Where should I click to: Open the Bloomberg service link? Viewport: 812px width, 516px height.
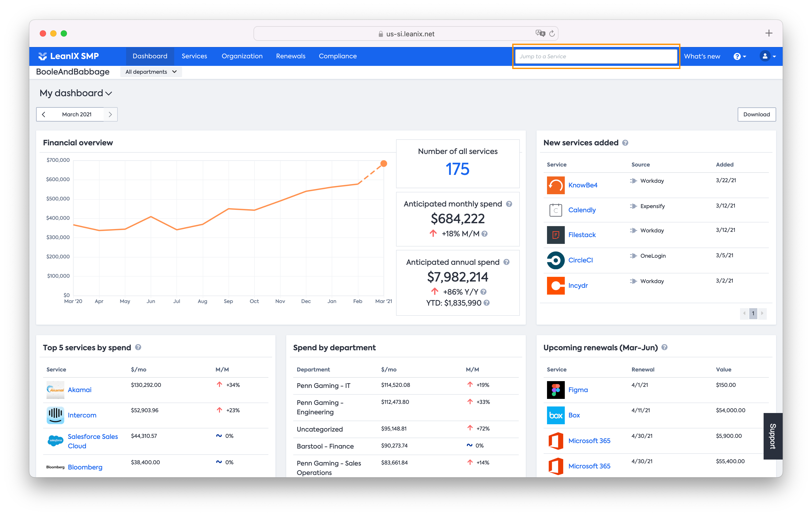pyautogui.click(x=85, y=467)
